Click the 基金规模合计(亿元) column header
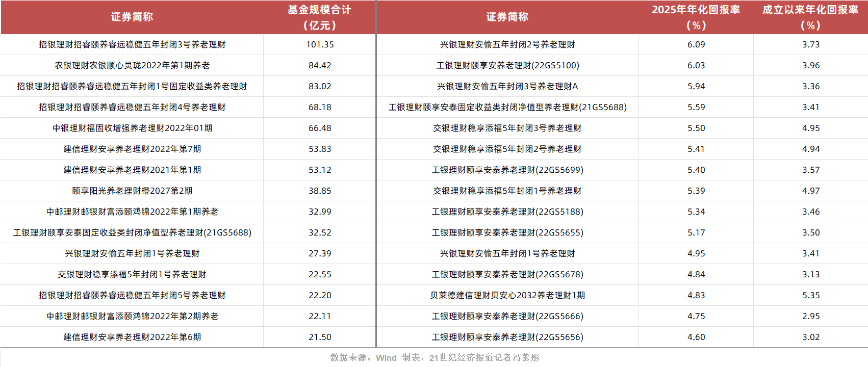 pyautogui.click(x=320, y=17)
